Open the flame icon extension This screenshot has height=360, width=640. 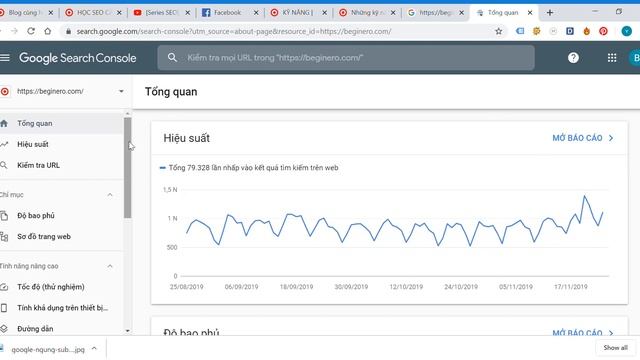click(587, 31)
